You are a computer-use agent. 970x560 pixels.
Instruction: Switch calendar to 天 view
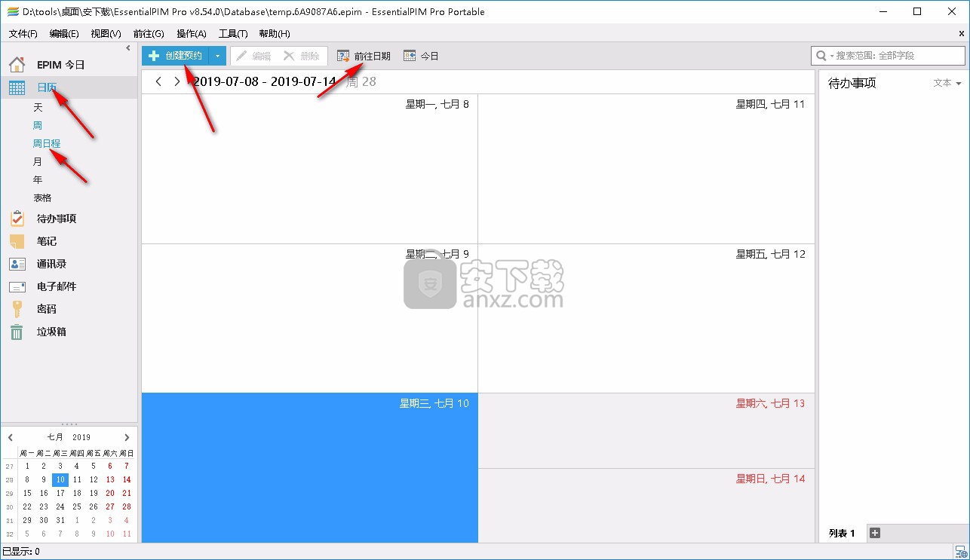click(x=38, y=108)
